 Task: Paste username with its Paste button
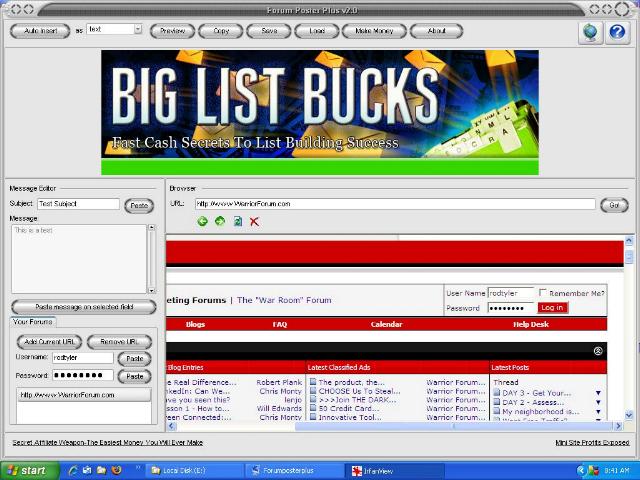point(135,359)
